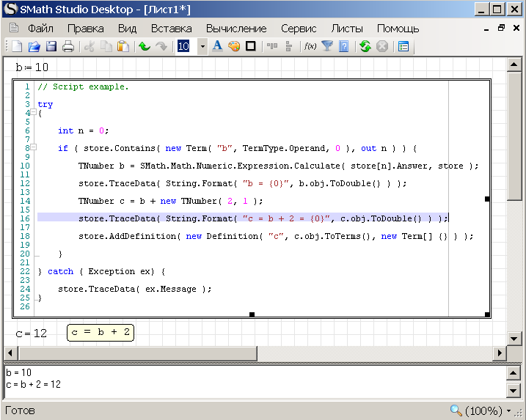Collapse the if block at line 8
The height and width of the screenshot is (420, 526).
pyautogui.click(x=33, y=148)
